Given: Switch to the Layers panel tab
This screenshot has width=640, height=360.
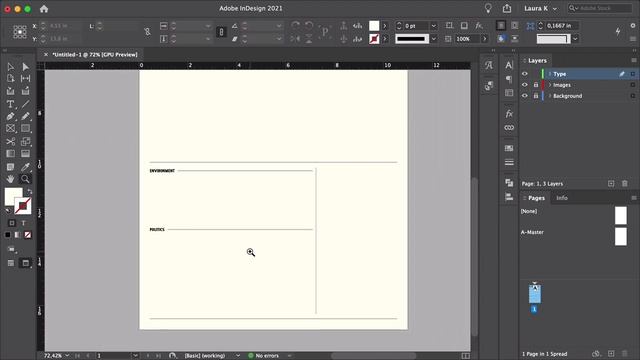Looking at the screenshot, I should [x=537, y=60].
